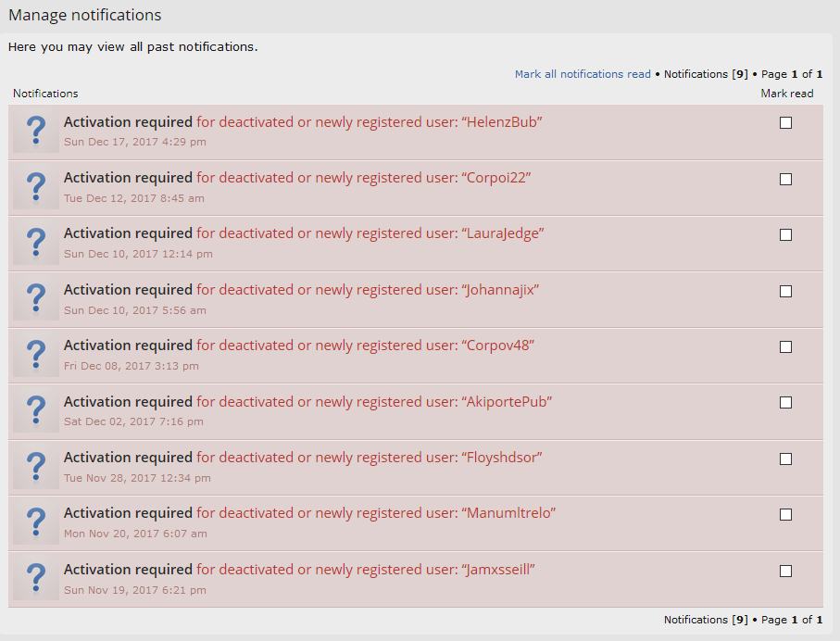Click the question mark icon beside Corpov48 notification

pos(36,355)
